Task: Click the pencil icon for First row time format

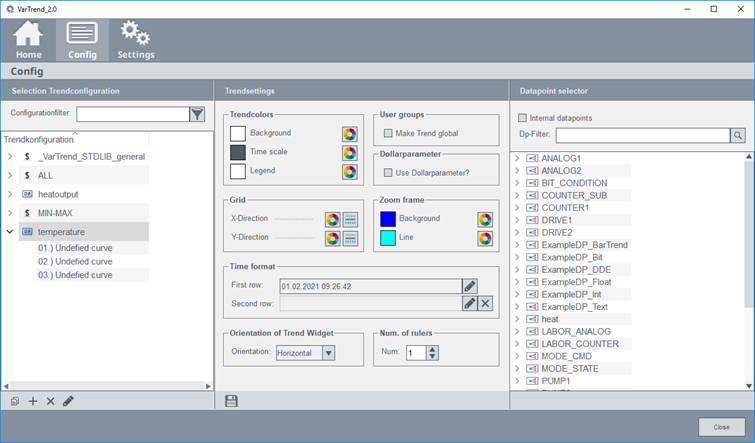Action: (x=469, y=286)
